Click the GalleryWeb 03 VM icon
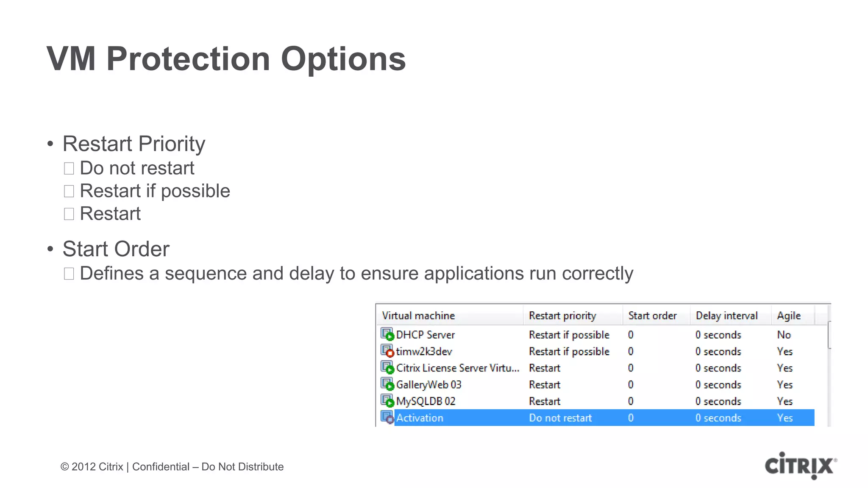This screenshot has height=488, width=868. pos(387,385)
